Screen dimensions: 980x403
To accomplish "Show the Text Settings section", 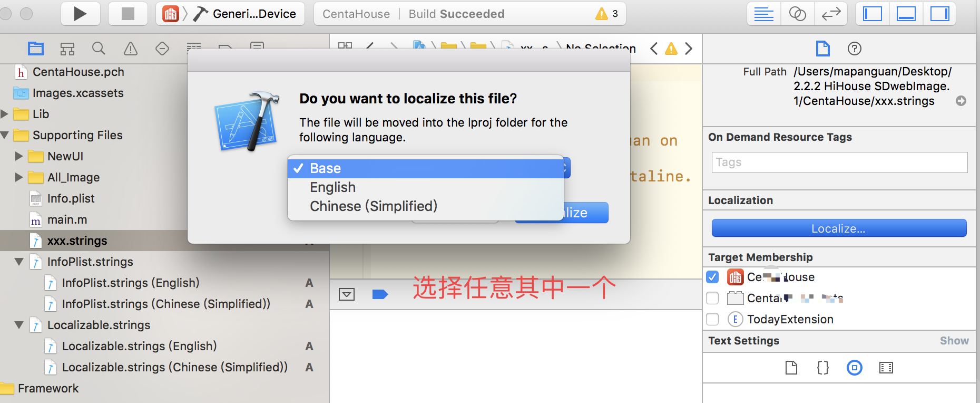I will pos(954,341).
